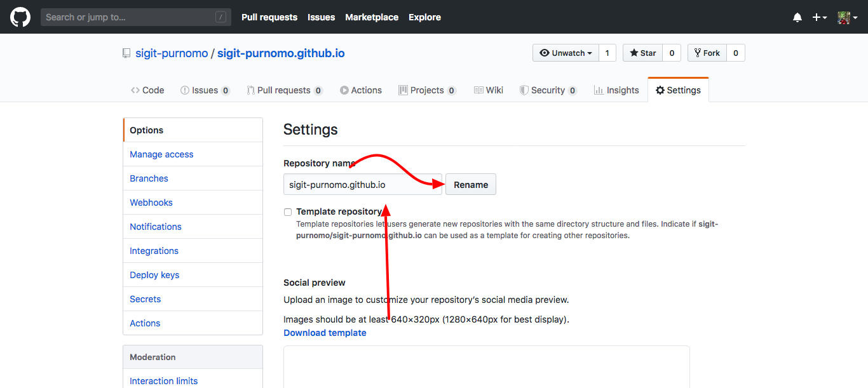Switch to the Code tab
868x388 pixels.
point(147,90)
